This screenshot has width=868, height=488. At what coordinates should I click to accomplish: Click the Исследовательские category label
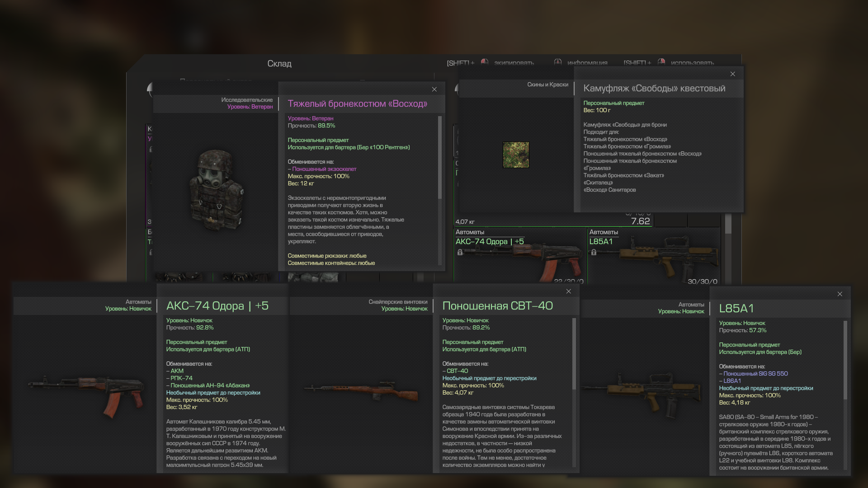click(247, 100)
